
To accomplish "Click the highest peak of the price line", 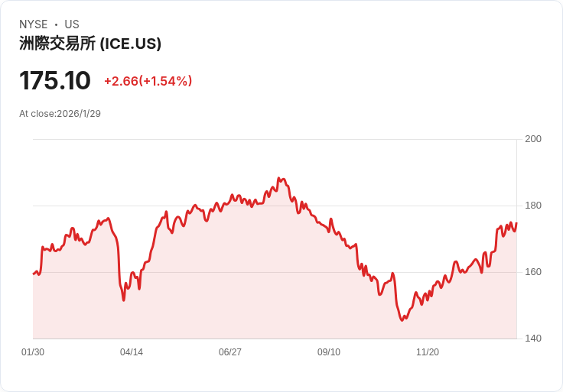I will pyautogui.click(x=279, y=178).
